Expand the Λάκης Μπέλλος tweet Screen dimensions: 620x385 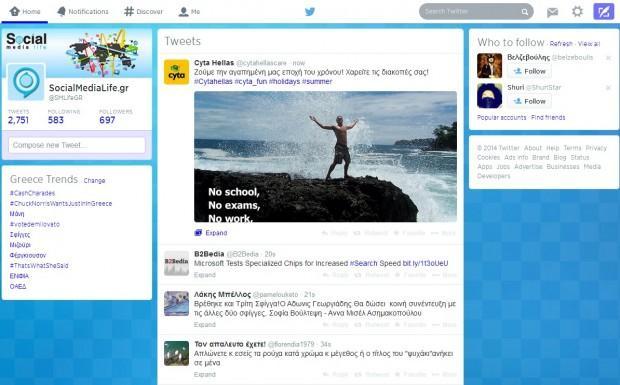pos(205,325)
